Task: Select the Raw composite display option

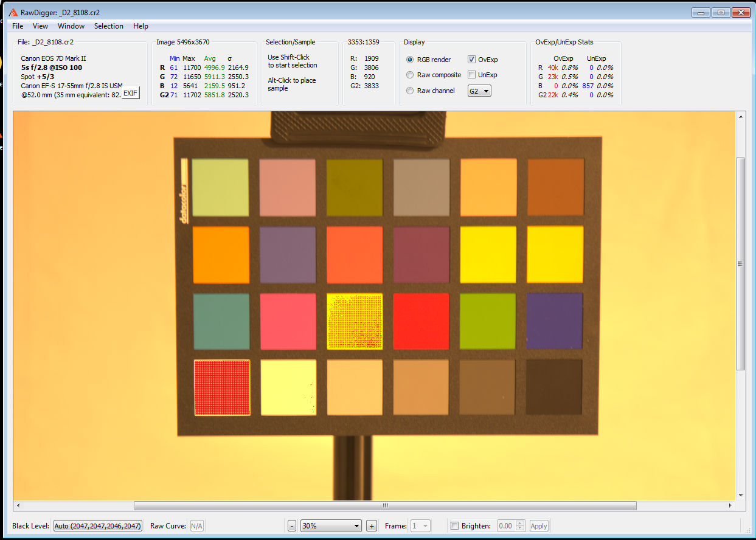Action: pos(411,75)
